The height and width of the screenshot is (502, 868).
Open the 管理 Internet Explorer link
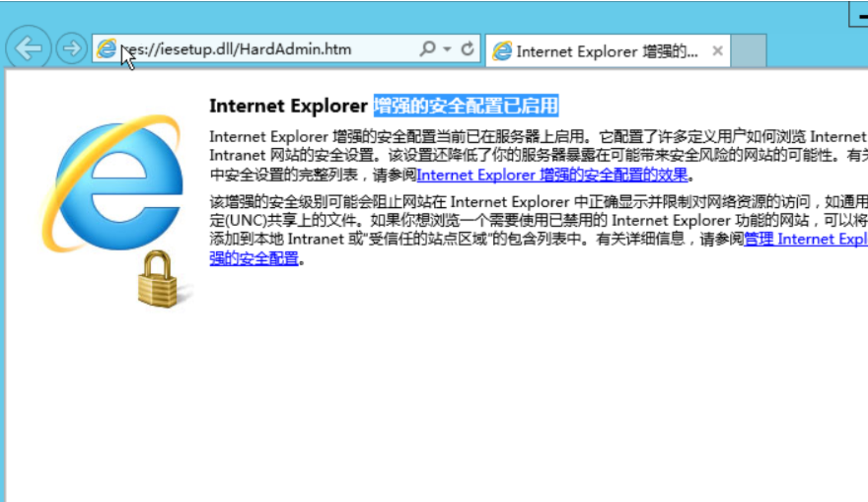pyautogui.click(x=805, y=239)
